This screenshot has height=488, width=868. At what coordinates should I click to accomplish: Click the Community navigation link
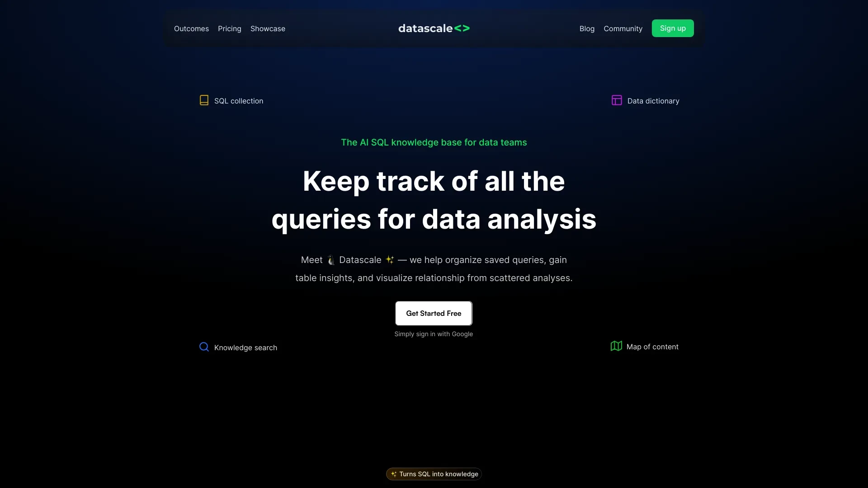(623, 28)
